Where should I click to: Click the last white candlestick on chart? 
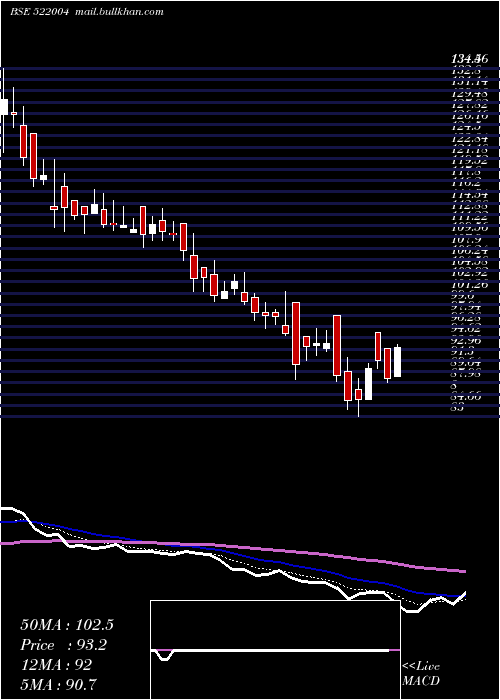point(397,362)
